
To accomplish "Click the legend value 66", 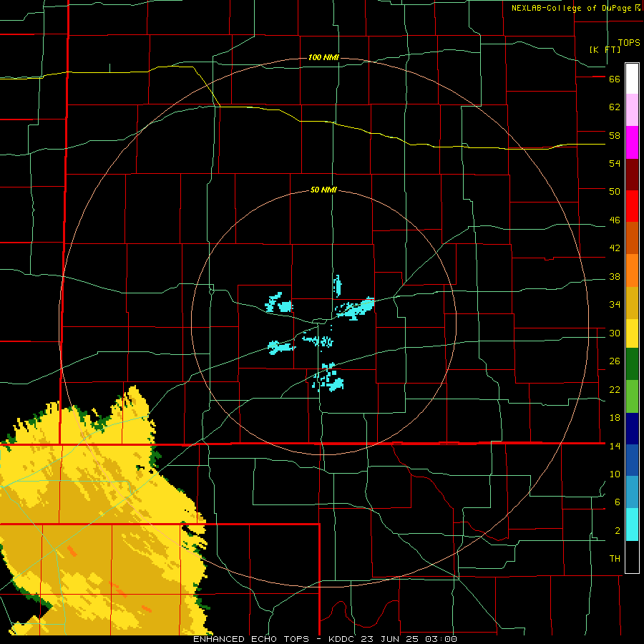I will [615, 79].
